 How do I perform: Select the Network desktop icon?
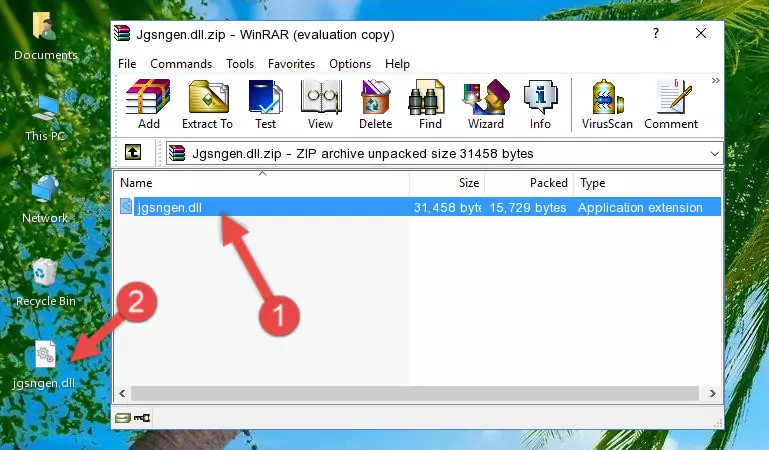[x=45, y=200]
